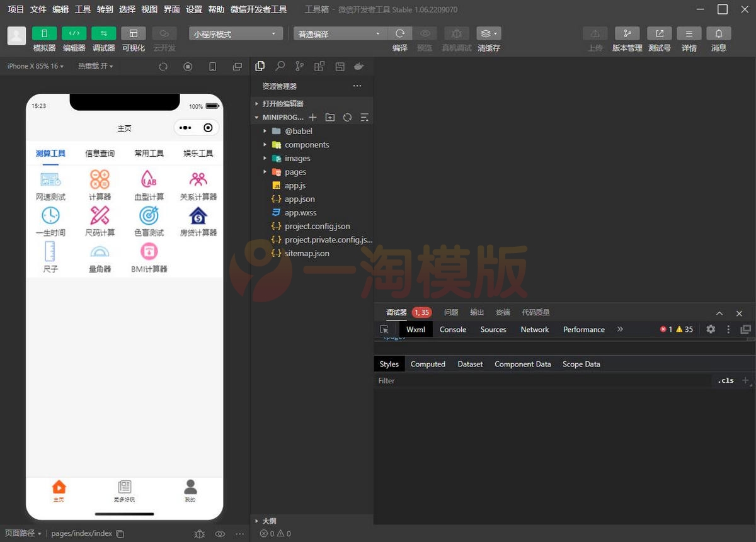The height and width of the screenshot is (542, 756).
Task: Open the 工具 menu
Action: 83,9
